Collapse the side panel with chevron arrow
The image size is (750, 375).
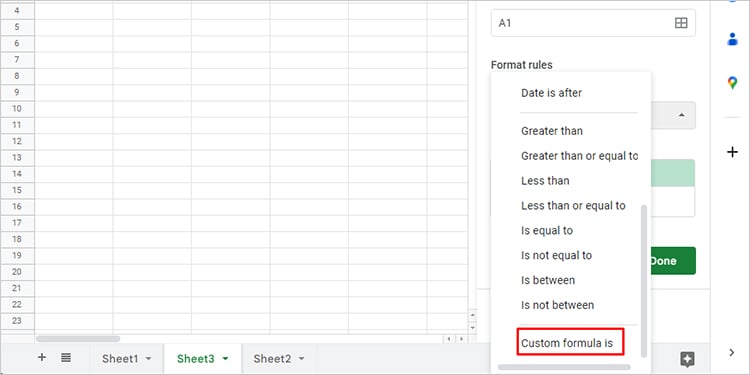click(x=731, y=353)
